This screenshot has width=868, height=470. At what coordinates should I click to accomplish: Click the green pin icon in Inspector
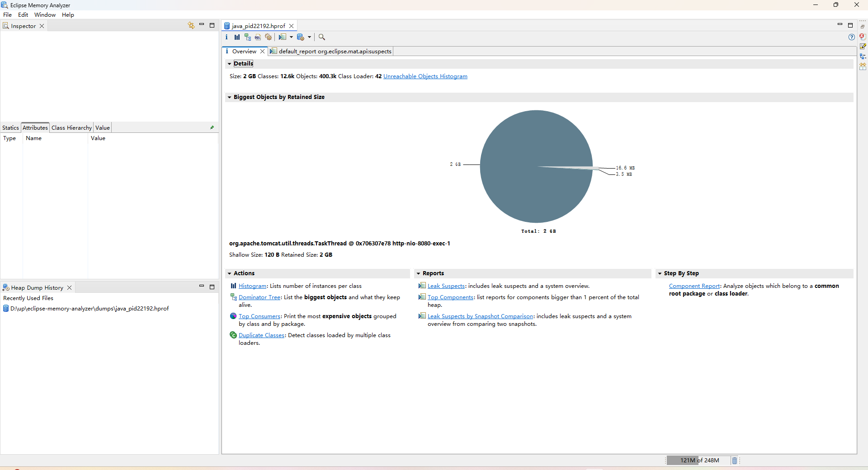212,127
